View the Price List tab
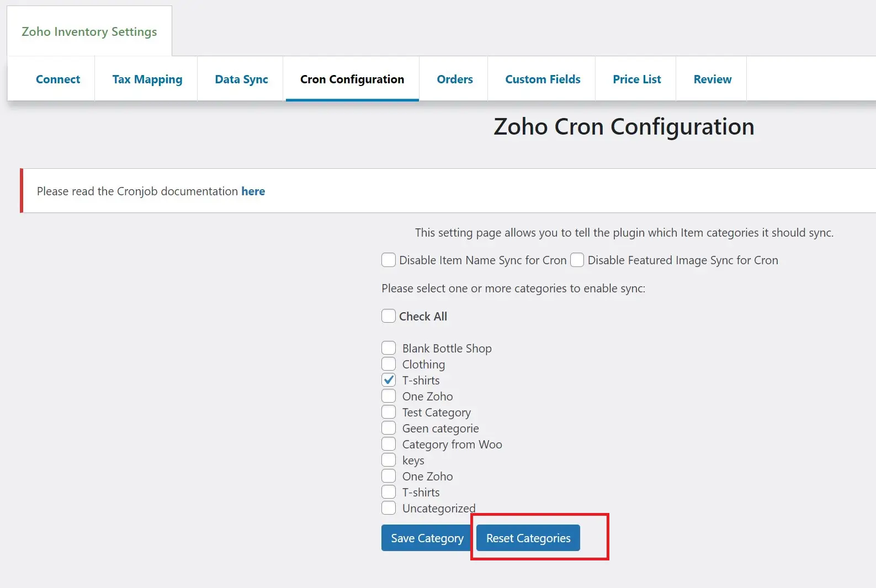 click(637, 79)
